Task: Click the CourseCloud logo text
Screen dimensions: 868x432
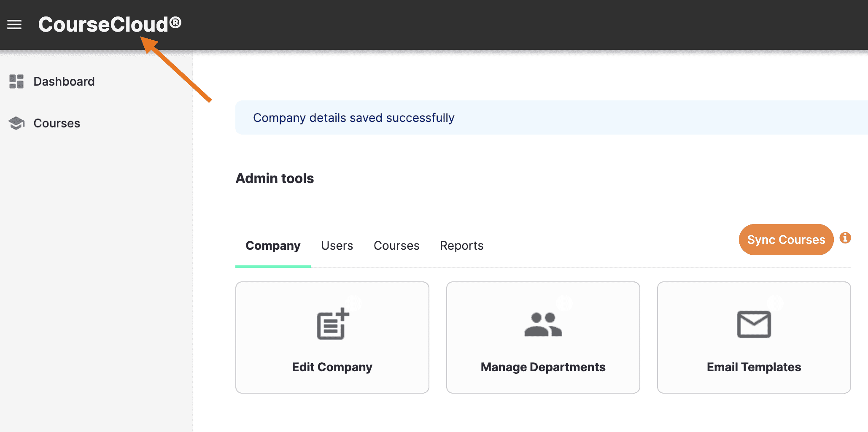Action: tap(110, 24)
